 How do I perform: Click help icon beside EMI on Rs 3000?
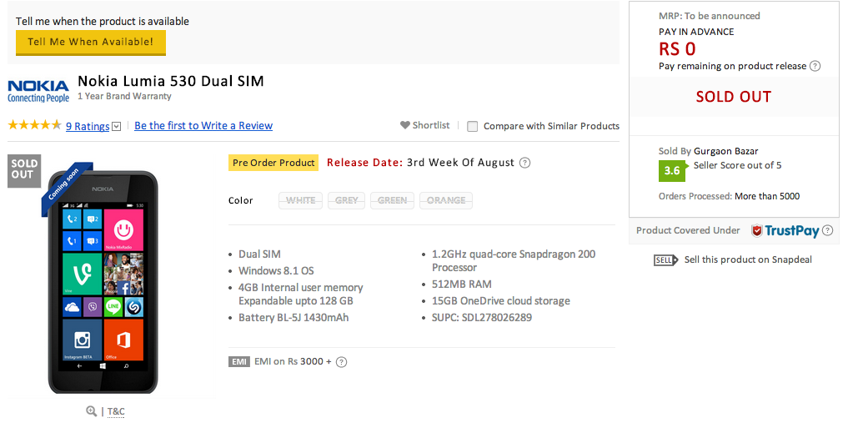pos(341,362)
